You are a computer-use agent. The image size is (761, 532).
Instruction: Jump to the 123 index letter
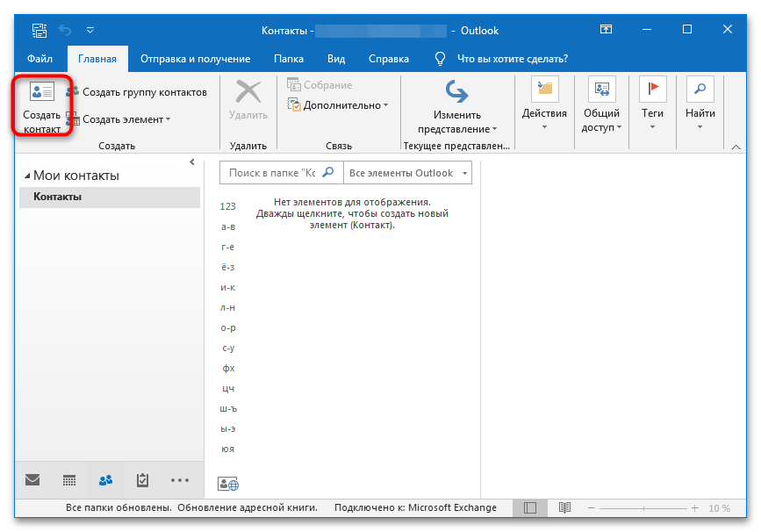coord(227,206)
